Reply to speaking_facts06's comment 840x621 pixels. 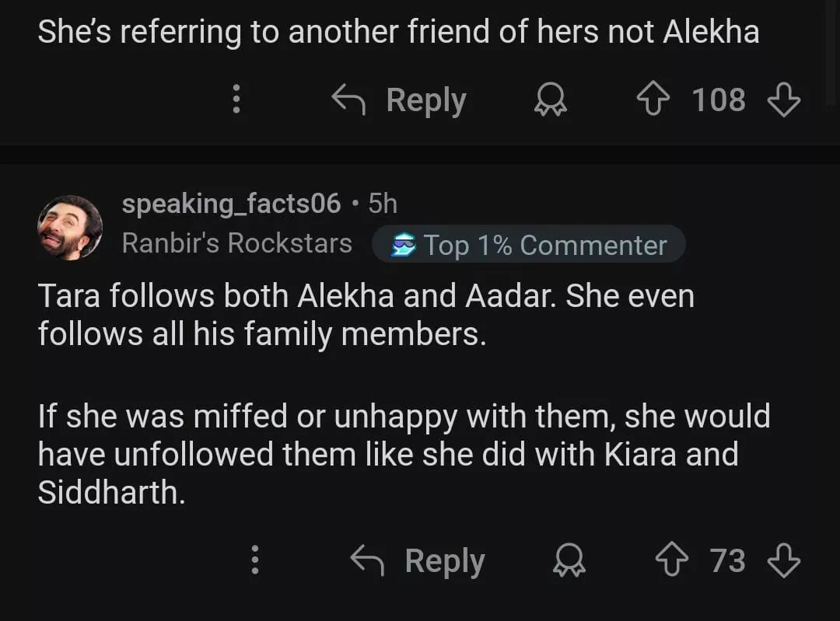pos(418,560)
